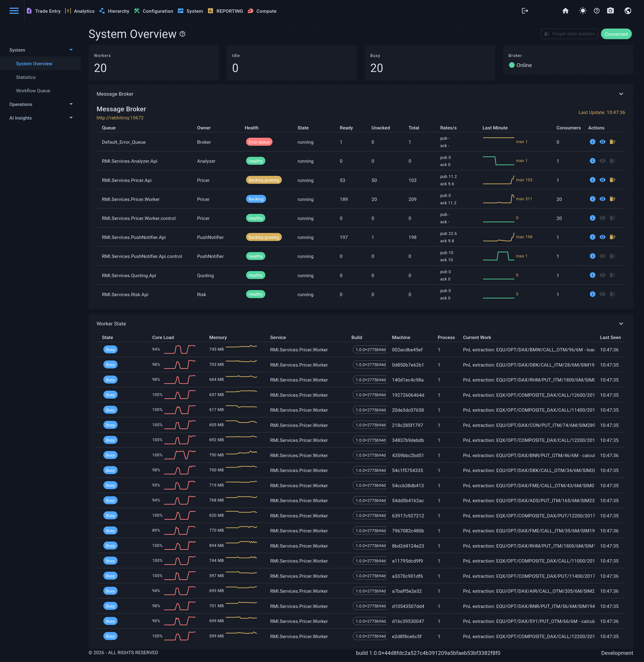This screenshot has width=644, height=662.
Task: Open language globe icon
Action: (628, 11)
